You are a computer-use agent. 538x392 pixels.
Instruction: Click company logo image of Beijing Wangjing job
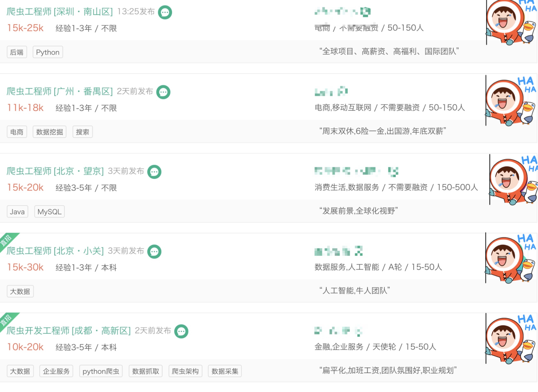(513, 180)
